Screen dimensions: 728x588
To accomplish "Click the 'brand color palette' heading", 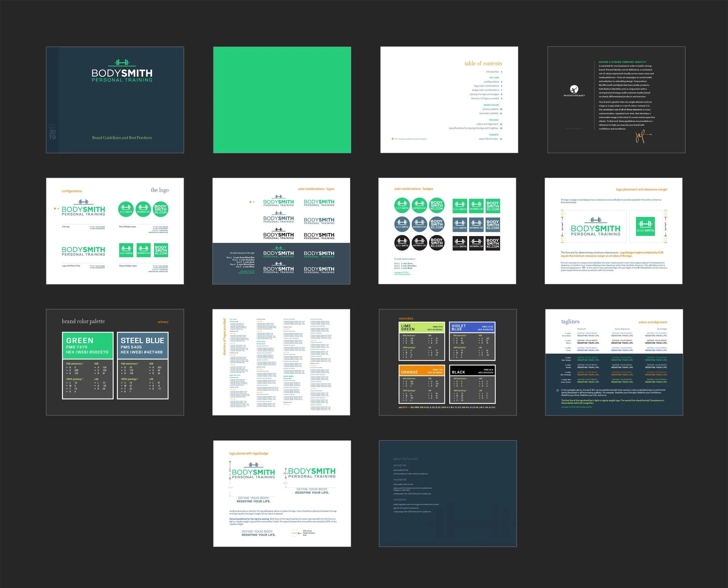I will click(83, 321).
